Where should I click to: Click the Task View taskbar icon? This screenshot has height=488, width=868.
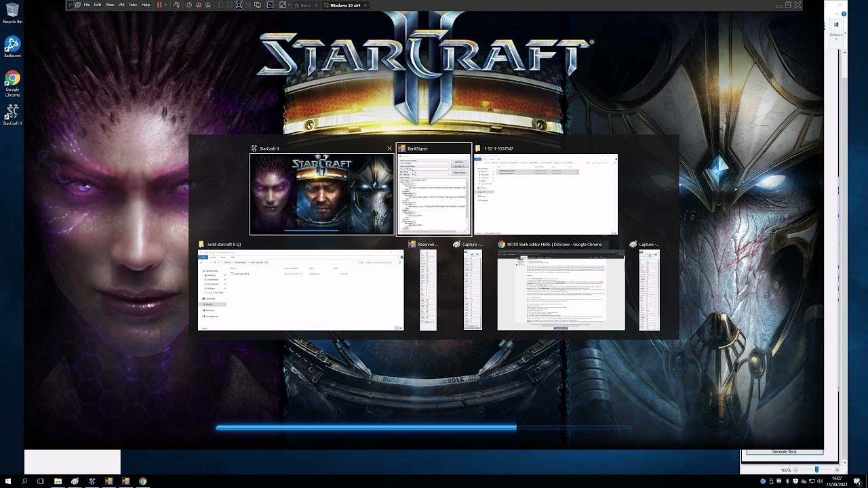(41, 481)
